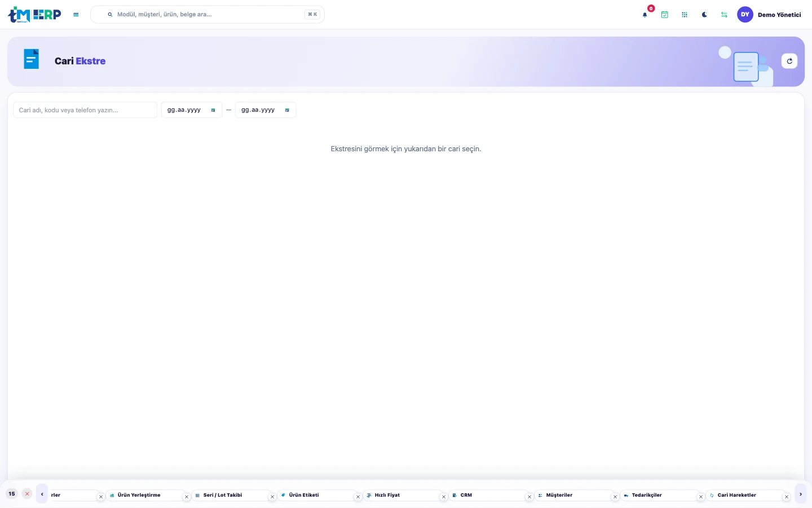
Task: Close the CRM tab
Action: [x=529, y=497]
